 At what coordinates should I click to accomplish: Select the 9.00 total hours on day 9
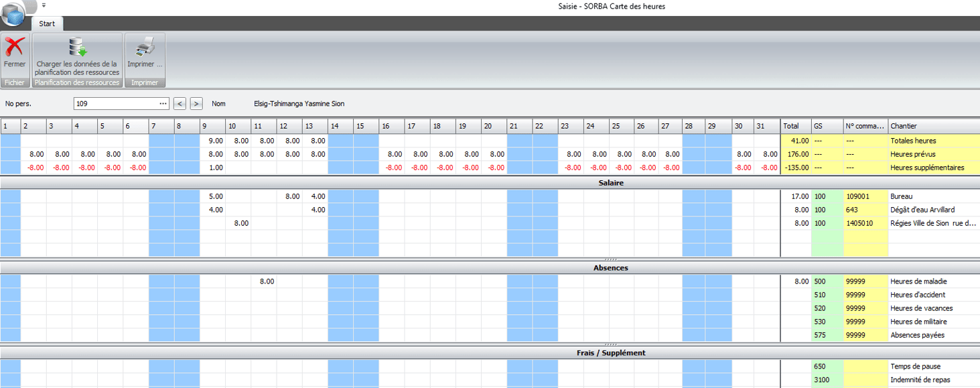pyautogui.click(x=212, y=141)
